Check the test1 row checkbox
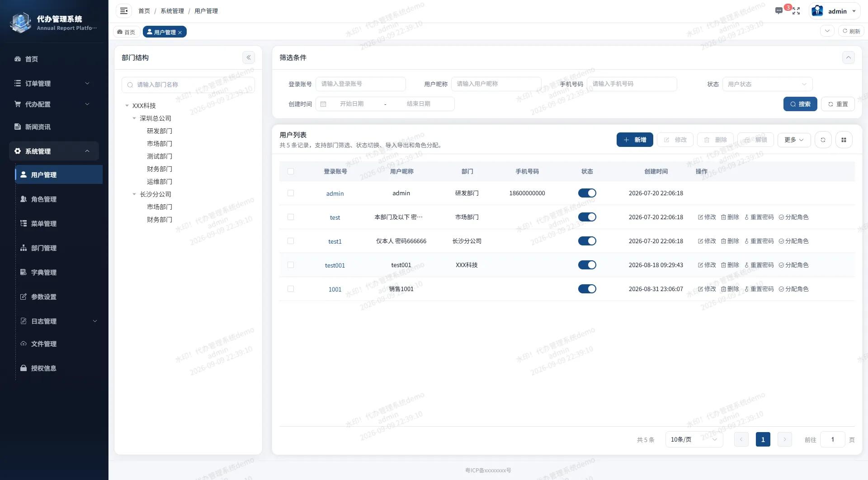Screen dimensions: 868x480 click(x=291, y=241)
